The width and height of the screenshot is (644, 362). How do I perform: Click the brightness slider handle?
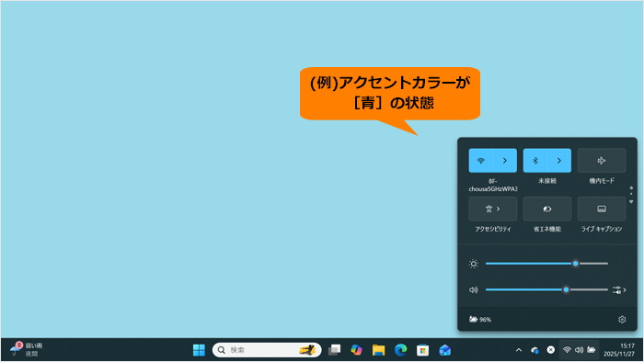[x=575, y=264]
